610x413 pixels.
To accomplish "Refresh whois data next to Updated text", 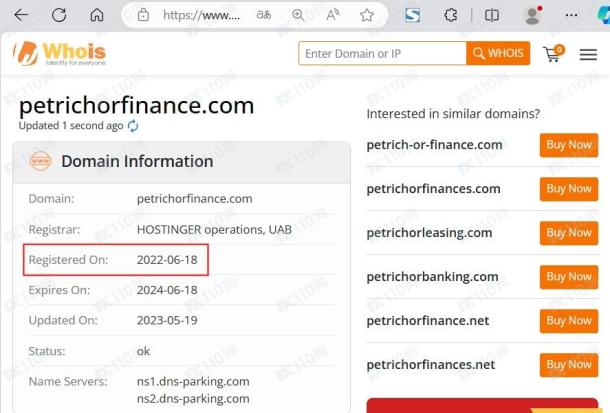I will point(133,126).
